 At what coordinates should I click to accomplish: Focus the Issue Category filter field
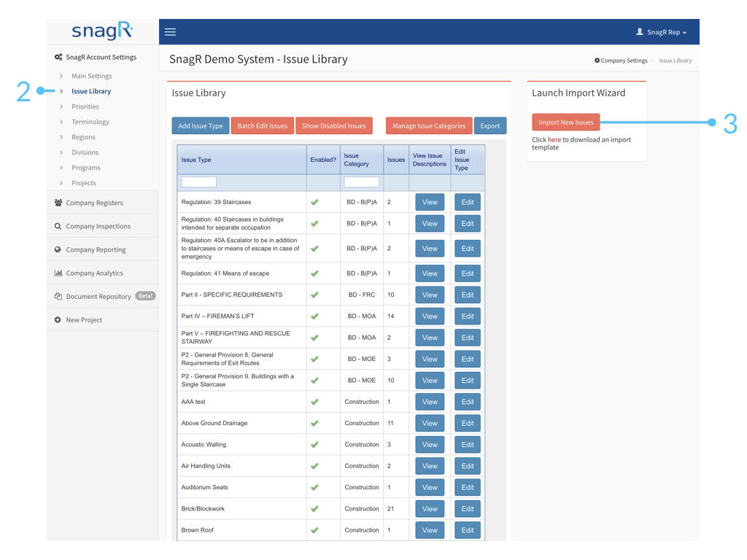362,182
